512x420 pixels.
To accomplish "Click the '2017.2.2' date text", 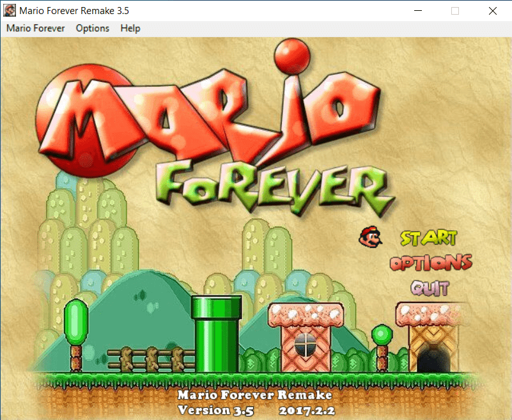I will [307, 410].
